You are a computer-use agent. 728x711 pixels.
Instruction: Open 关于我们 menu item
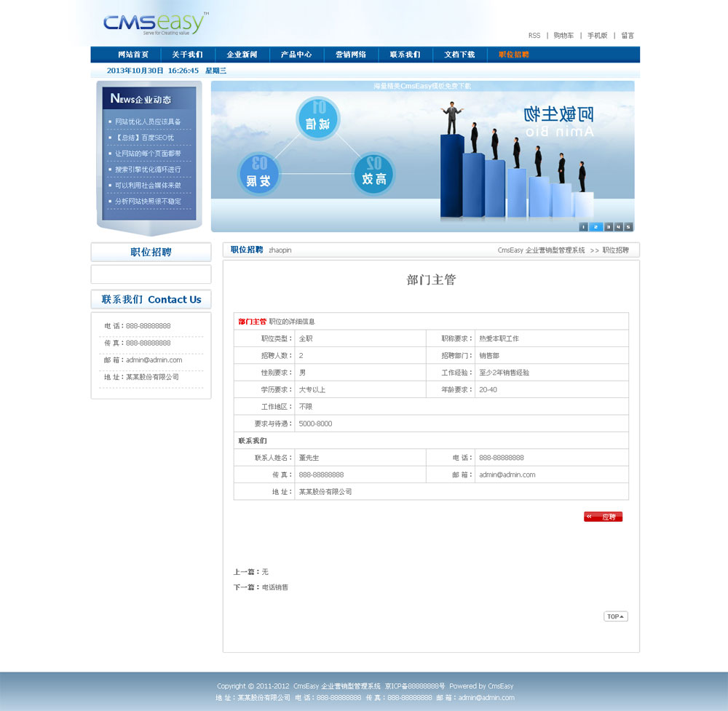pos(187,55)
